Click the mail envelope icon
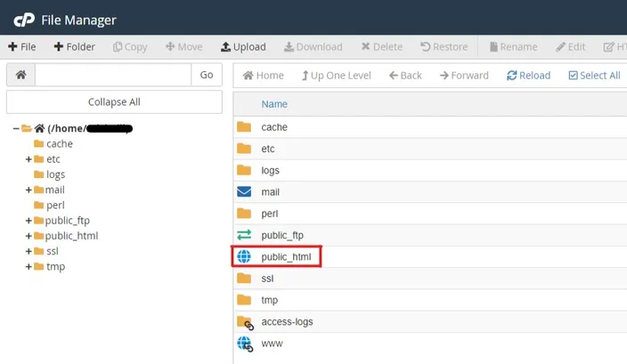Image resolution: width=627 pixels, height=364 pixels. [244, 191]
